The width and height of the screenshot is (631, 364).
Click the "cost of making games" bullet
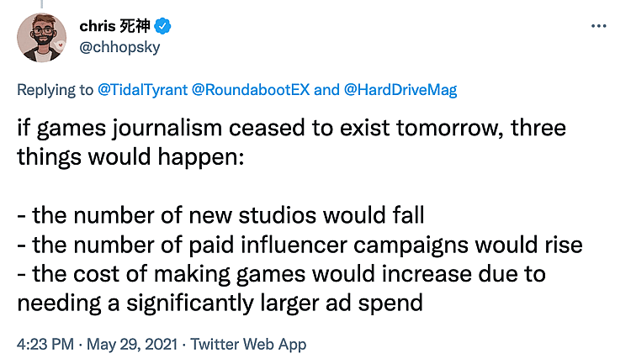pyautogui.click(x=282, y=272)
